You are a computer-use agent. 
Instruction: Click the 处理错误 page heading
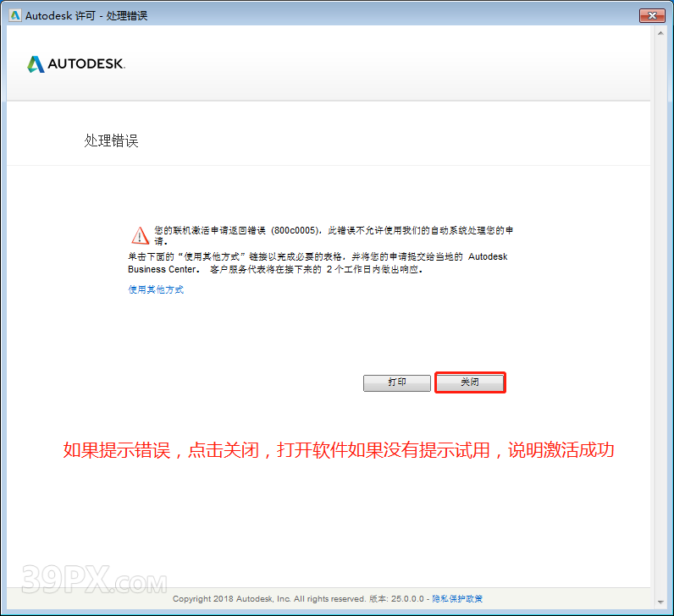point(111,141)
